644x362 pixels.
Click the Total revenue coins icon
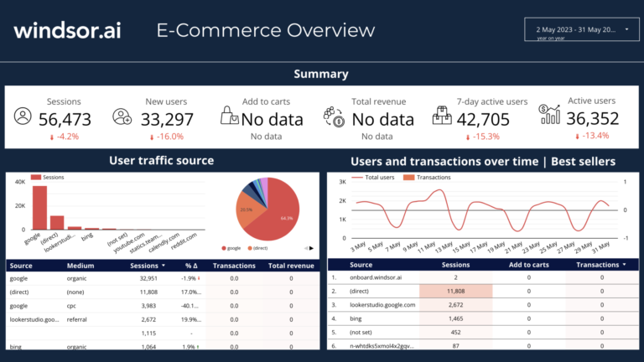[334, 117]
